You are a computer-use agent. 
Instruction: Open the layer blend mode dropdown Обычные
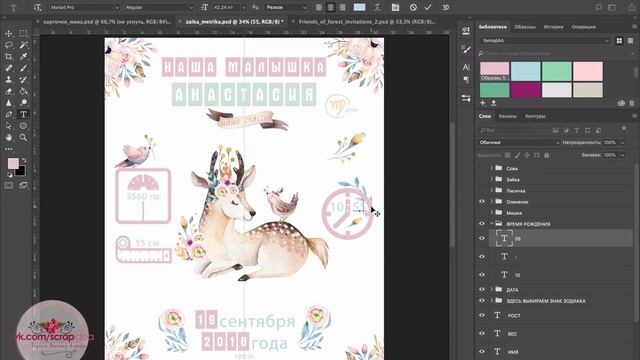point(518,142)
